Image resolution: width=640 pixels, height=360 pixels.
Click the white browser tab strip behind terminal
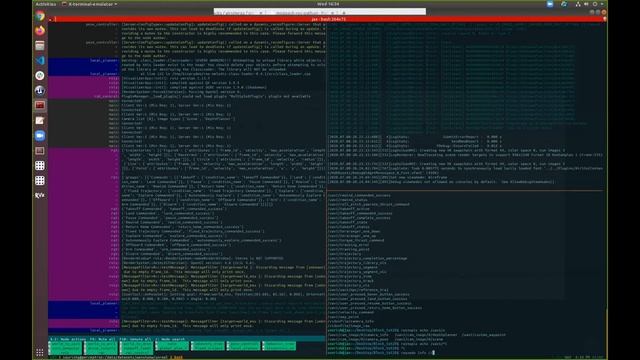[320, 12]
